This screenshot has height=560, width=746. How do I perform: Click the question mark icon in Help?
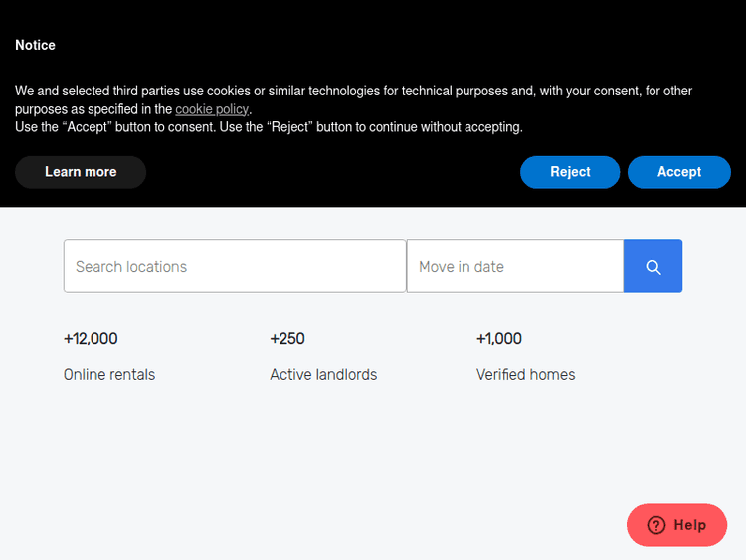656,525
